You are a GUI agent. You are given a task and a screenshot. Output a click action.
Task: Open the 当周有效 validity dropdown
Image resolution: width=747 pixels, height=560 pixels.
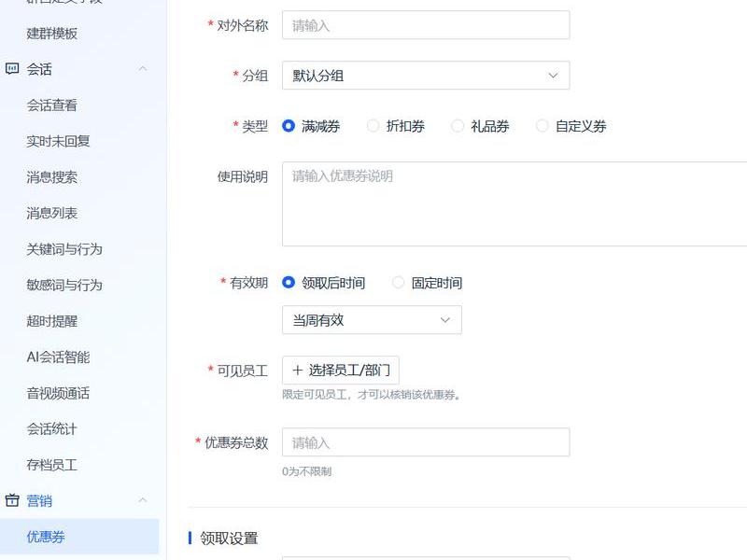(x=372, y=319)
